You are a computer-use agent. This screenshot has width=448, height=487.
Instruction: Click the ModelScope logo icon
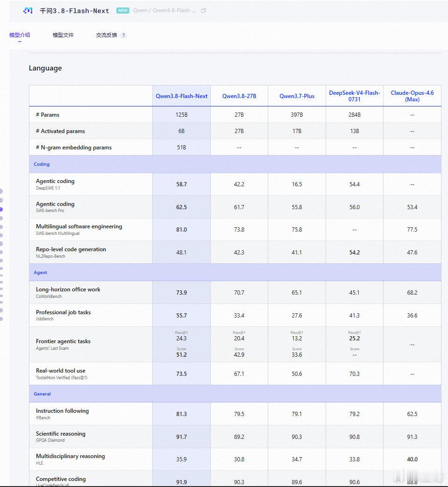click(28, 11)
